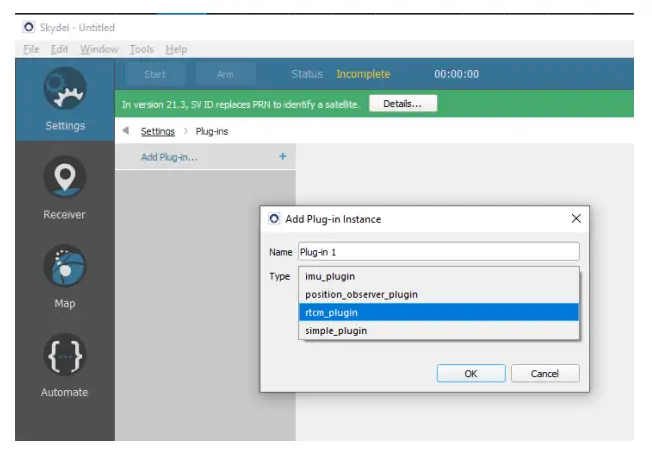Click the Plug-ins breadcrumb label

pyautogui.click(x=212, y=131)
